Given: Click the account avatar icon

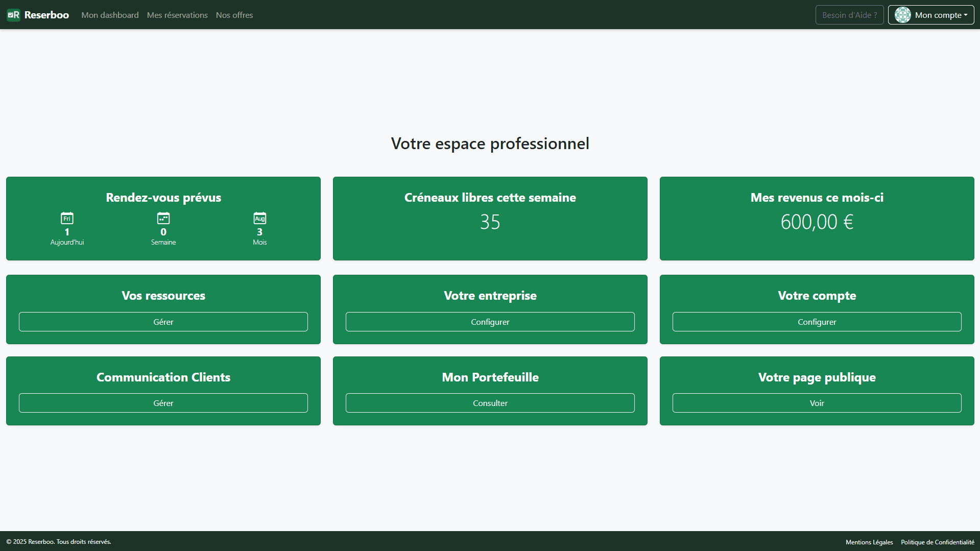Looking at the screenshot, I should (902, 15).
